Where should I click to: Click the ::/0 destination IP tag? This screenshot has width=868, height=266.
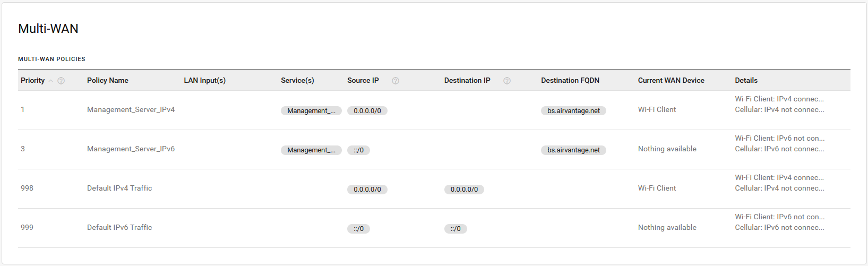click(456, 229)
